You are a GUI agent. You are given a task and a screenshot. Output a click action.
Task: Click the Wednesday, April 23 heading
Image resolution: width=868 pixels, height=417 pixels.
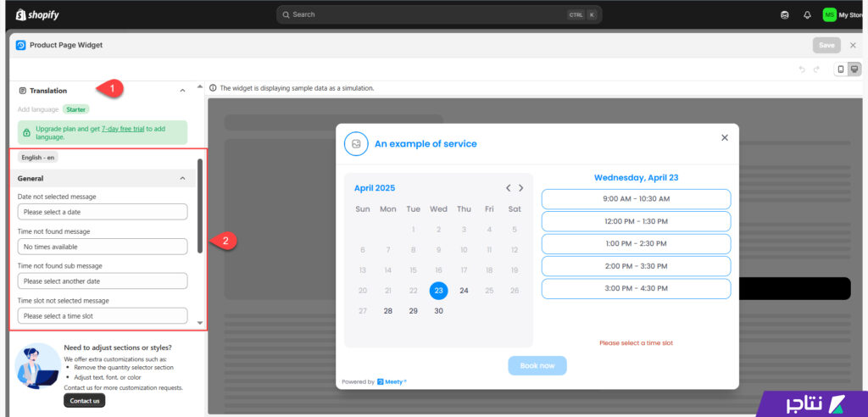coord(636,178)
